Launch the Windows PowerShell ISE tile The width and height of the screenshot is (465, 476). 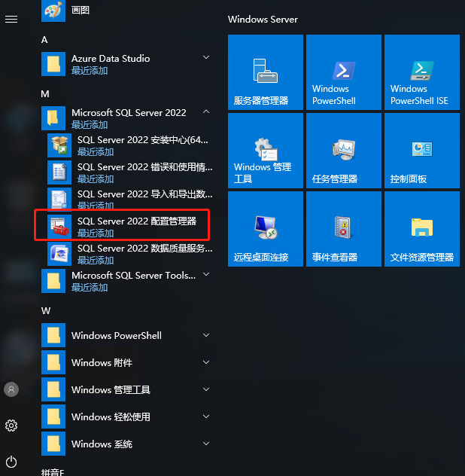pyautogui.click(x=422, y=72)
